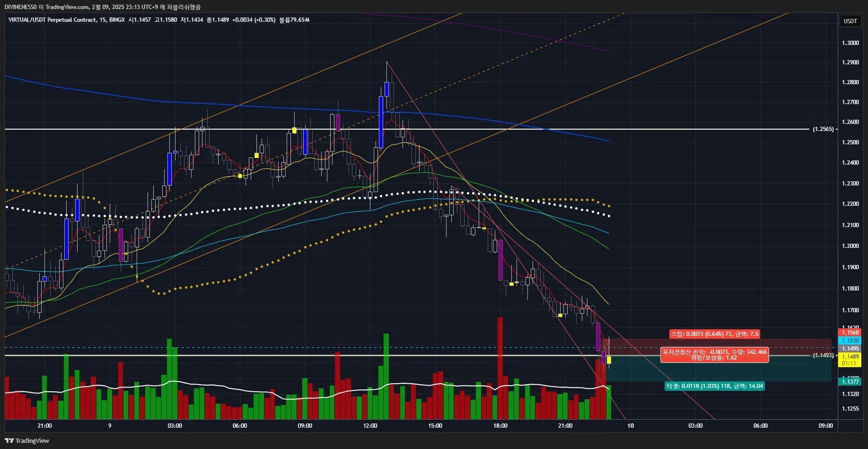Click the 1.1255 price axis label
This screenshot has width=868, height=449.
click(x=850, y=409)
